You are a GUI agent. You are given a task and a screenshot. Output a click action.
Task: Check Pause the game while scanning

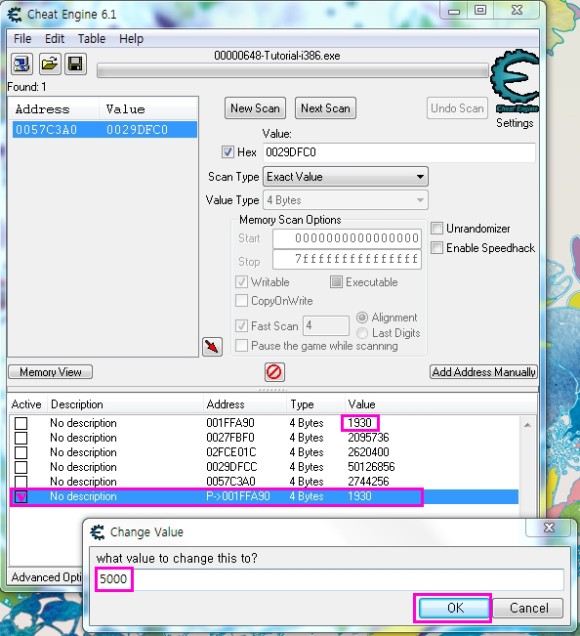pyautogui.click(x=241, y=346)
